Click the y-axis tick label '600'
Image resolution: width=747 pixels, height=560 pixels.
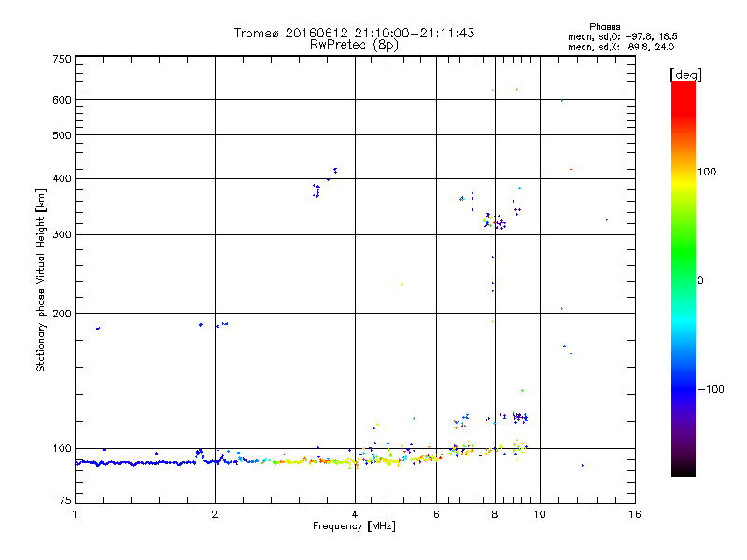tap(62, 100)
